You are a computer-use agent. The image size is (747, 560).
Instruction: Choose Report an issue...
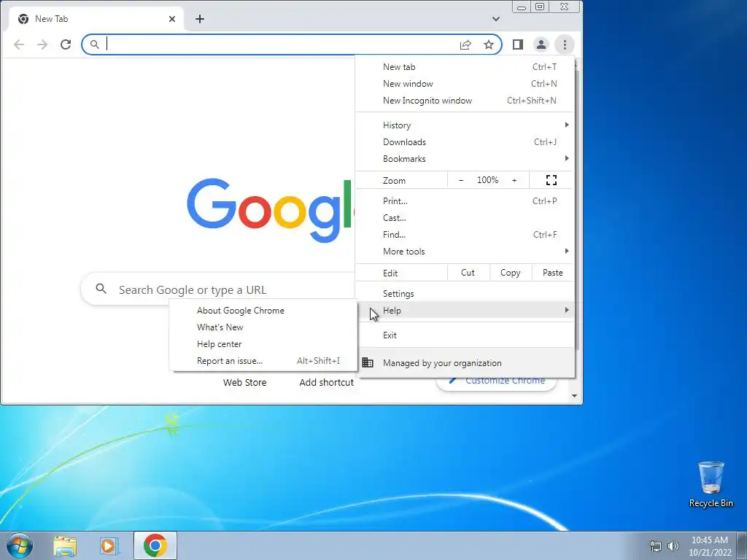[x=263, y=360]
